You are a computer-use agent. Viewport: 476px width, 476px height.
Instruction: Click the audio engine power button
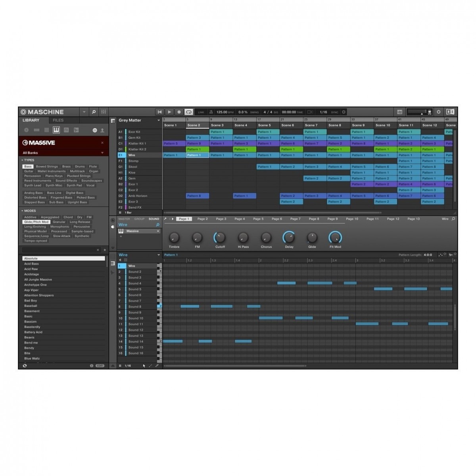[x=439, y=112]
